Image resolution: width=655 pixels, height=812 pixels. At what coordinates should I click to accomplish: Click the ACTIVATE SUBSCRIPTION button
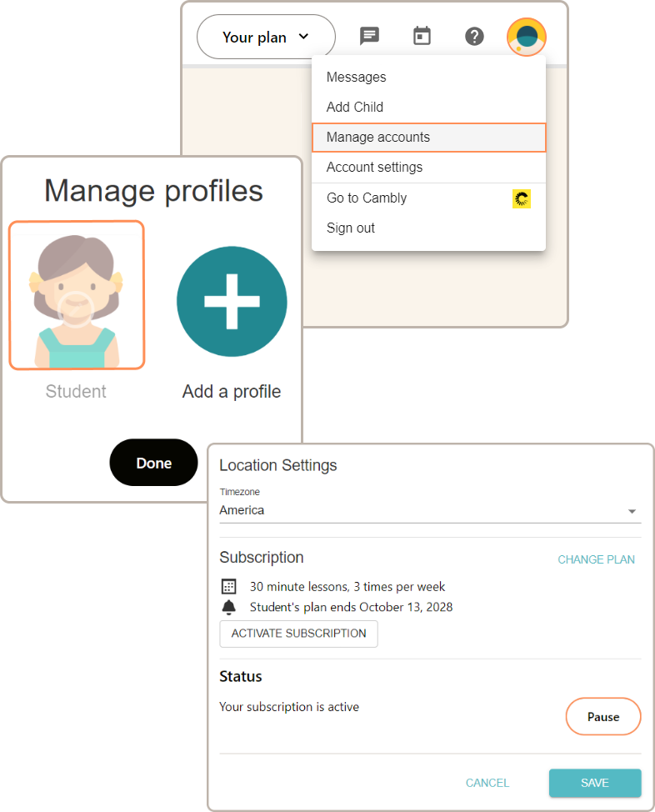[x=298, y=634]
